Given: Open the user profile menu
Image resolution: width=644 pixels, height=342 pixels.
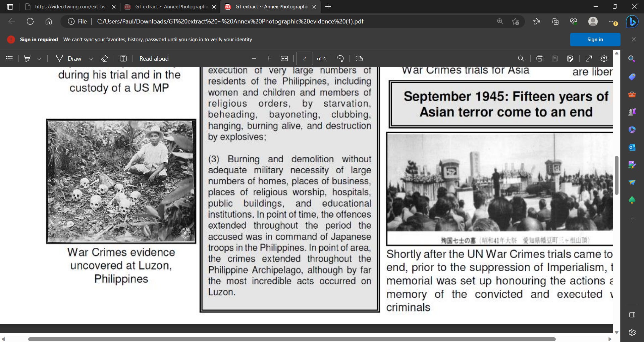Looking at the screenshot, I should 593,21.
